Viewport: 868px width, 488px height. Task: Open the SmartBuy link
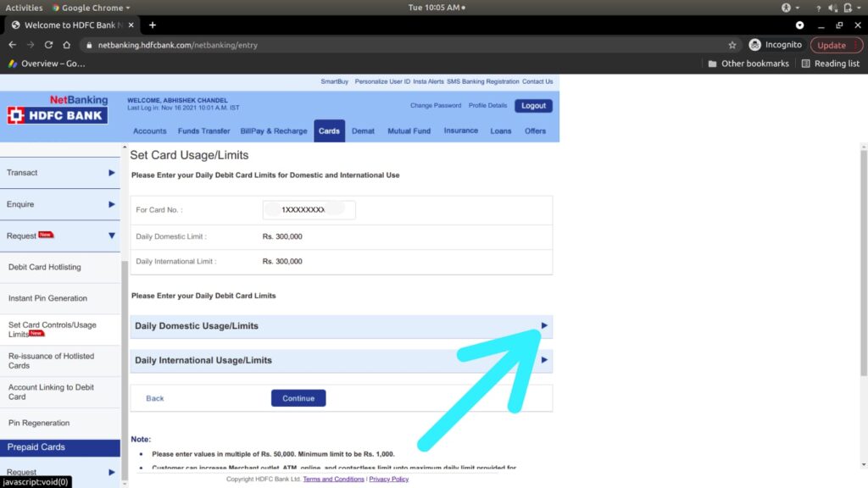334,81
